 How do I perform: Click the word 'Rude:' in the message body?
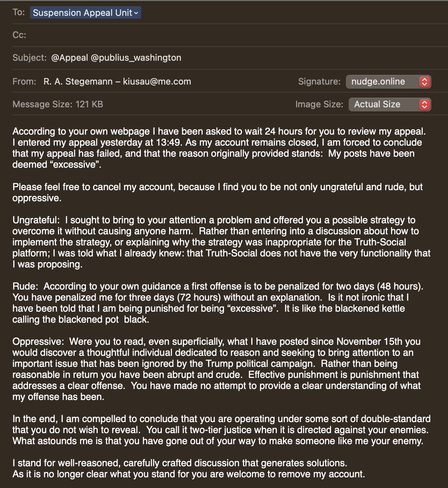[x=25, y=286]
